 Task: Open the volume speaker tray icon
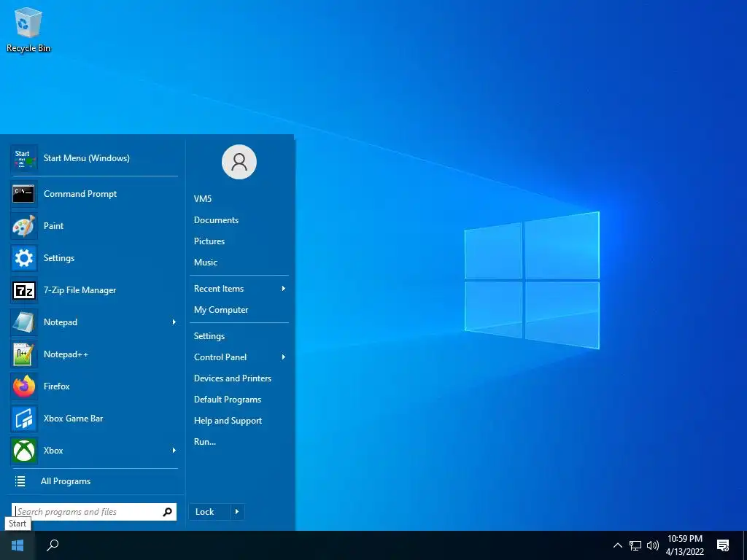[x=653, y=545]
